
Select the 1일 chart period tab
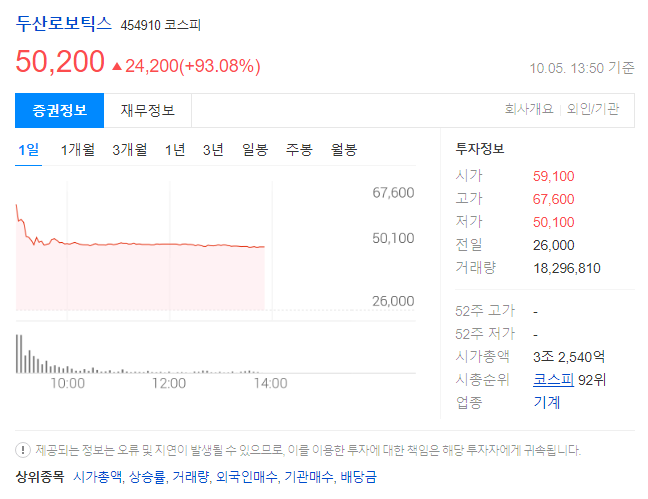click(29, 150)
